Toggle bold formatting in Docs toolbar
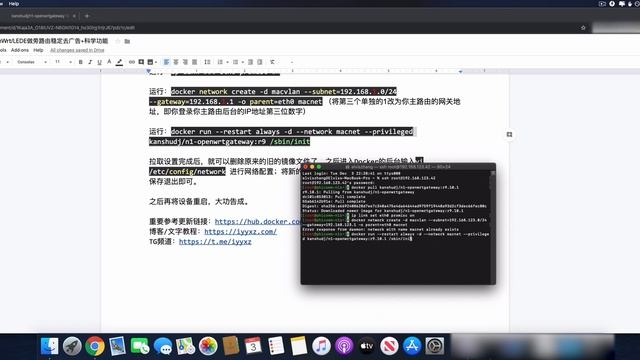640x360 pixels. [x=80, y=62]
